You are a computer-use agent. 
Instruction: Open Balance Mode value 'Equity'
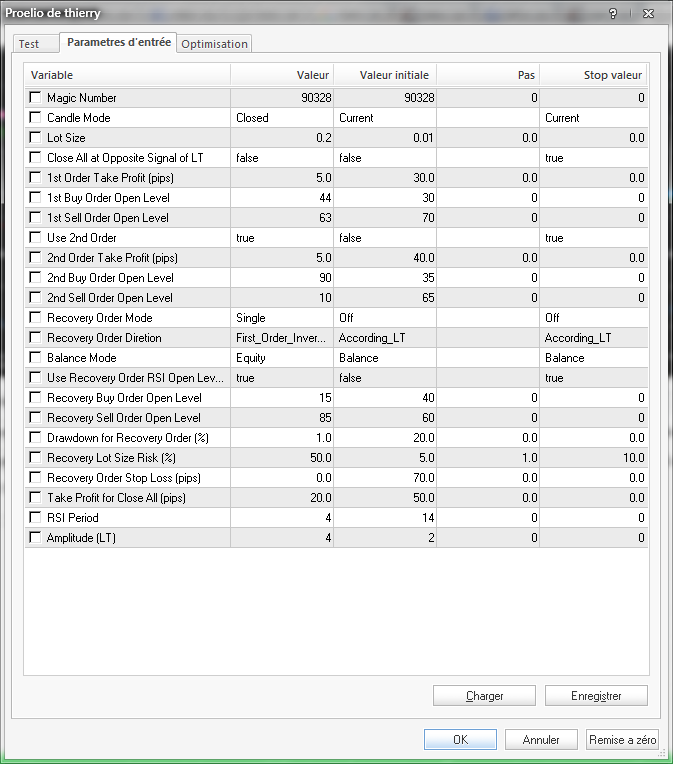(x=282, y=358)
